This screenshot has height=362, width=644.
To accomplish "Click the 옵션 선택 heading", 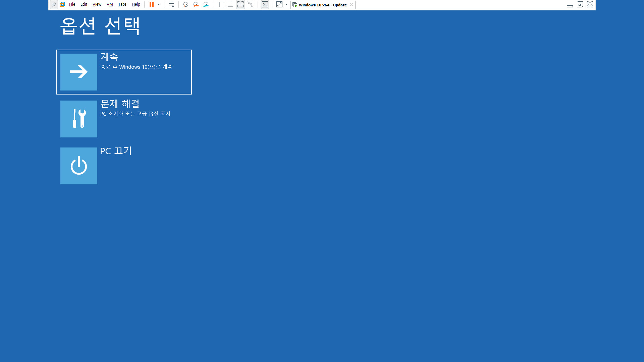I will [x=100, y=26].
